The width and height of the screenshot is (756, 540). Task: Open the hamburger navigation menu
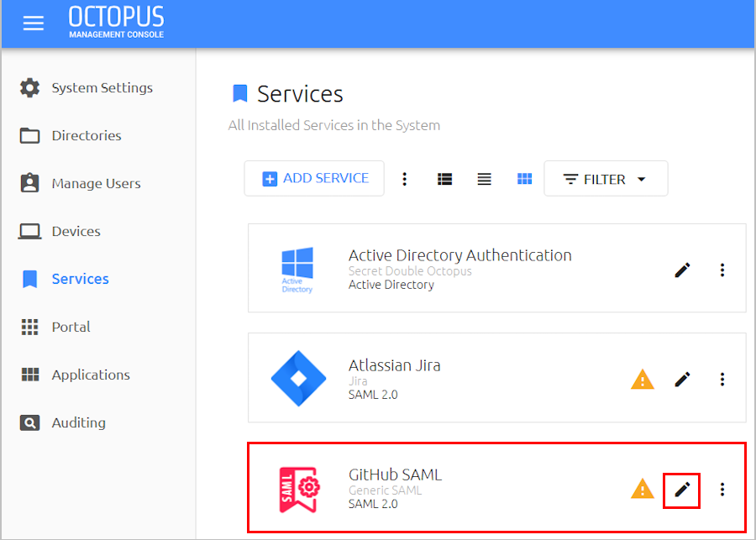pyautogui.click(x=34, y=23)
